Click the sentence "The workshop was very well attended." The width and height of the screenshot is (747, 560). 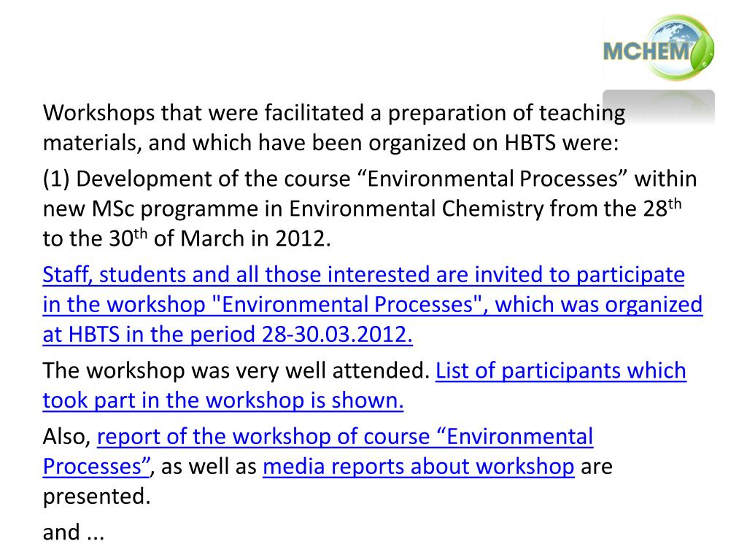(236, 370)
